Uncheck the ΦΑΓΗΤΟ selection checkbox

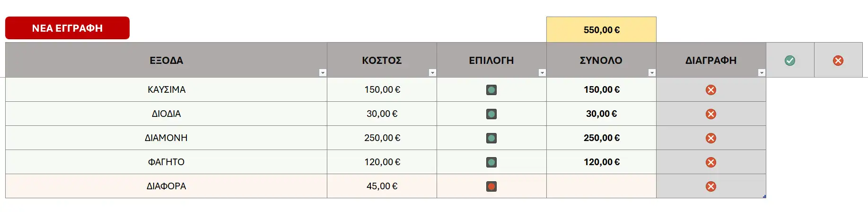pyautogui.click(x=491, y=162)
